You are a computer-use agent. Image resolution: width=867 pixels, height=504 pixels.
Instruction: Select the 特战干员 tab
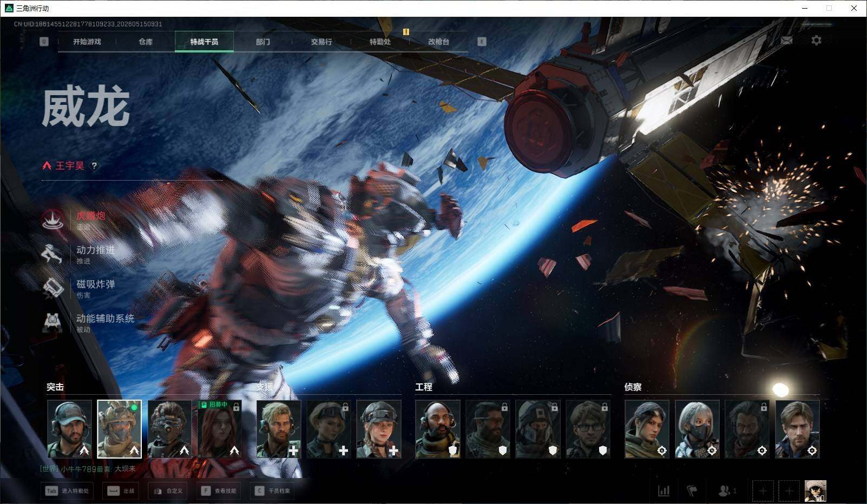[204, 42]
